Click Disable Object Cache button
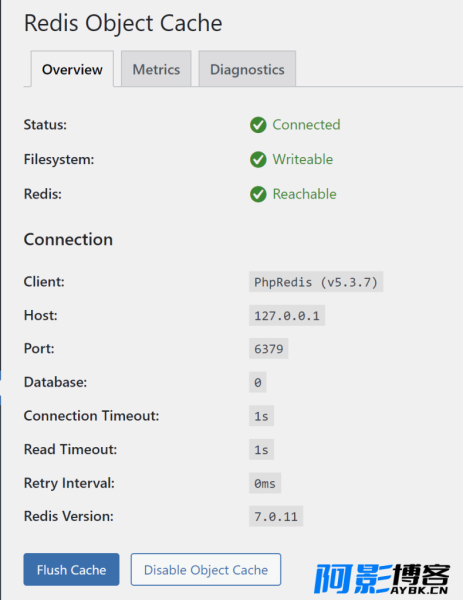Screen dimensions: 463x600 [206, 569]
